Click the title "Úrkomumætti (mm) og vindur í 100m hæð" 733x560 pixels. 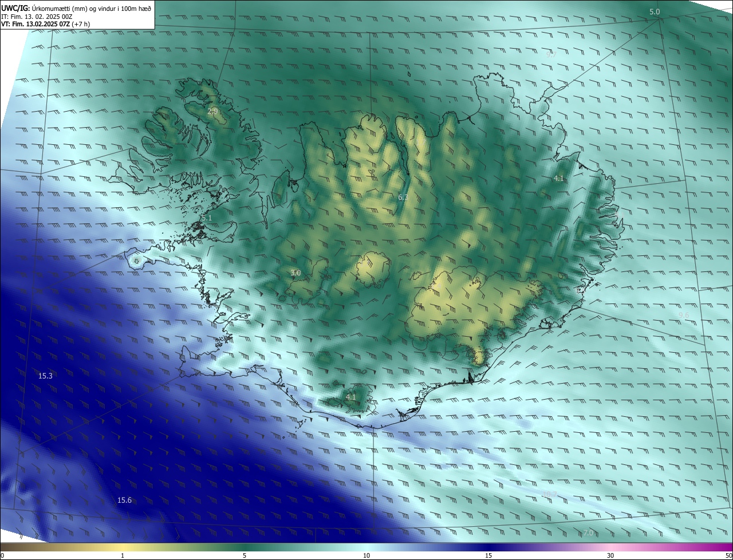click(91, 8)
